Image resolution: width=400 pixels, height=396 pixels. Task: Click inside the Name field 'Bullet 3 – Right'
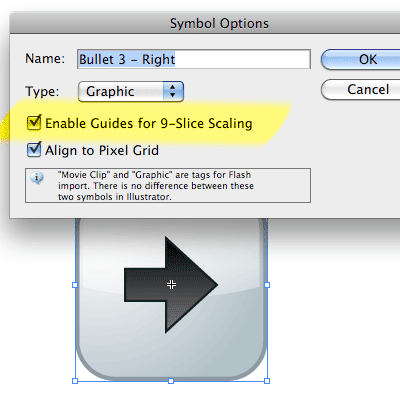pyautogui.click(x=194, y=59)
